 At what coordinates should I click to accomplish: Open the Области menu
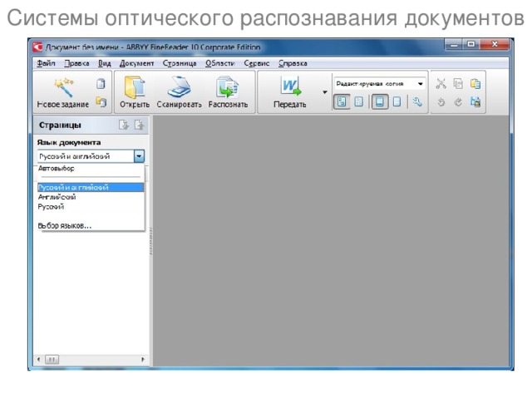(x=220, y=63)
